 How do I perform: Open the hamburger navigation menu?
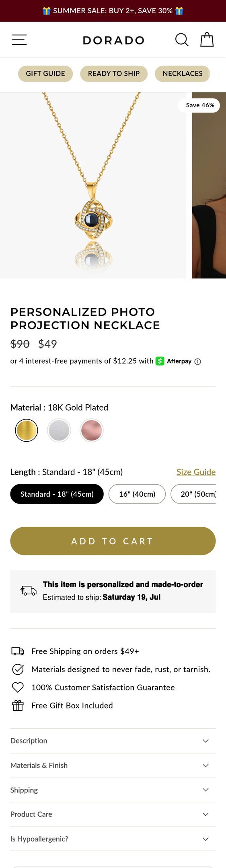(x=19, y=40)
